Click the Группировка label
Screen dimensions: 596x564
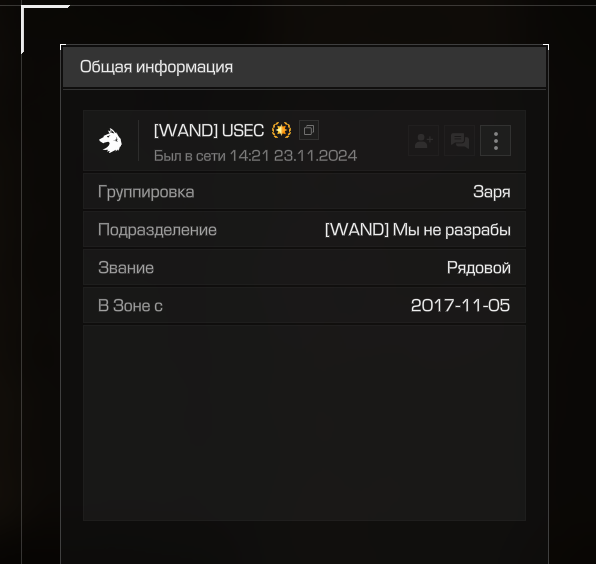[146, 192]
